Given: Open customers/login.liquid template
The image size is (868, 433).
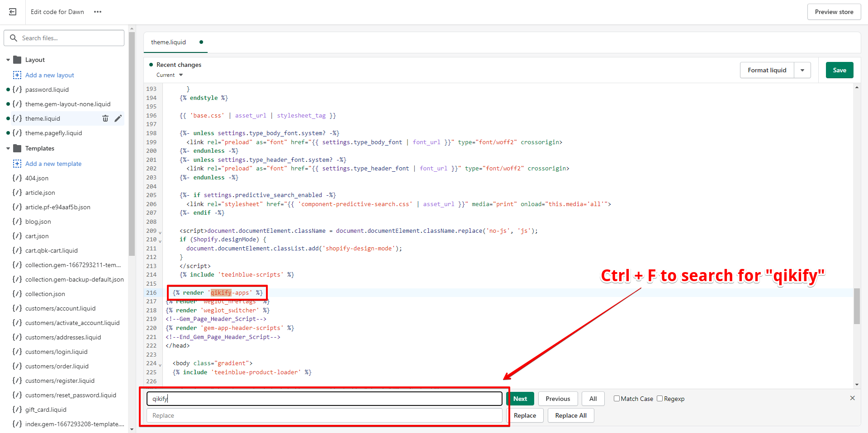Looking at the screenshot, I should [57, 352].
